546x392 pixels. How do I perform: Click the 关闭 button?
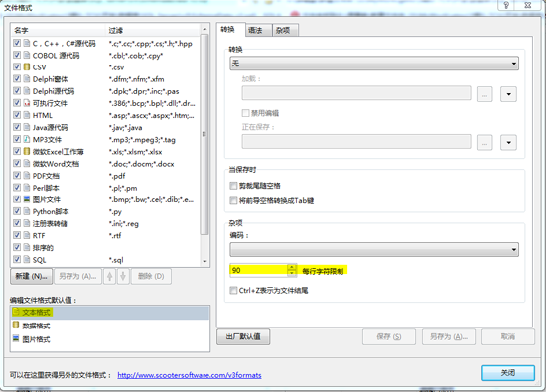(x=508, y=373)
